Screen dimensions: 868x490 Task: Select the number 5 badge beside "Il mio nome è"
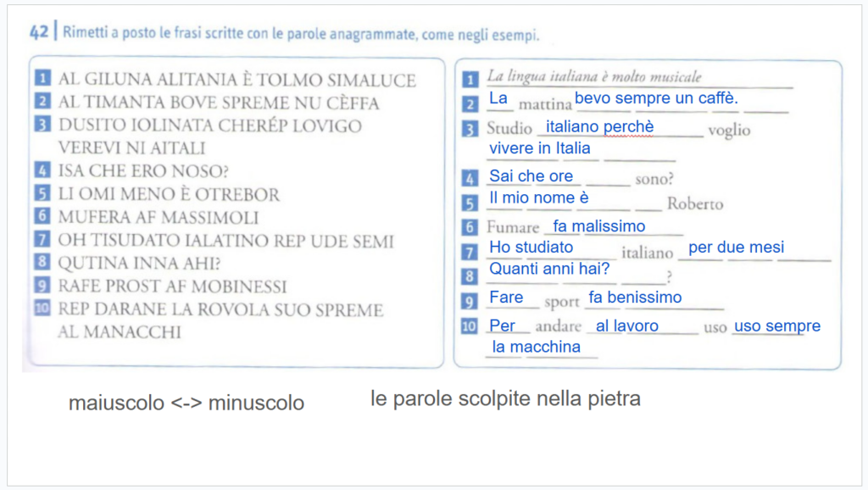tap(470, 203)
